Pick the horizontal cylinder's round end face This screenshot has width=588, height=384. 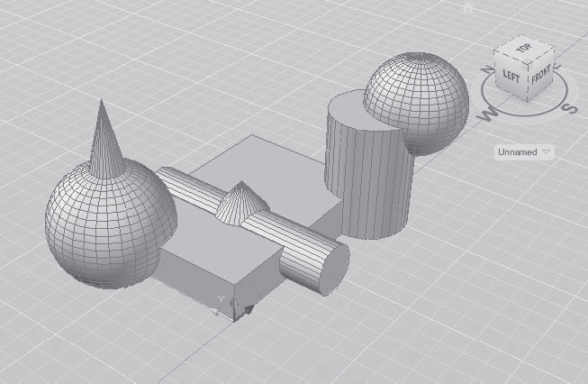point(326,267)
